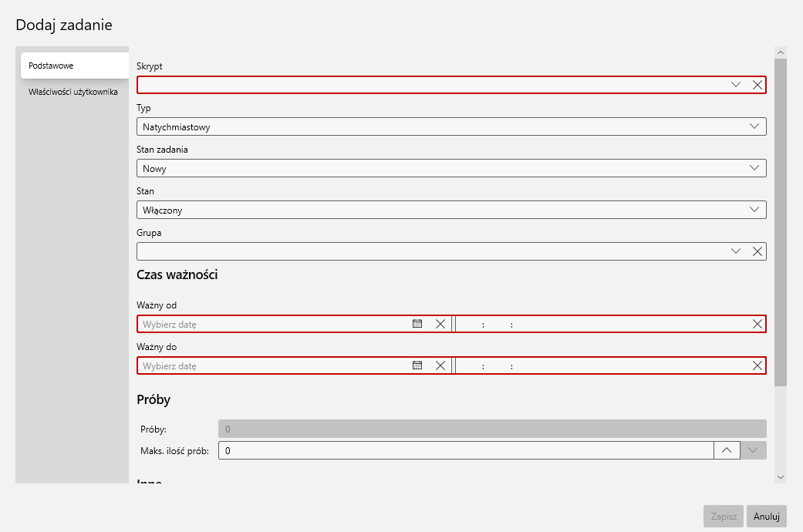Open the Właściwości użytkownika tab

[x=73, y=92]
